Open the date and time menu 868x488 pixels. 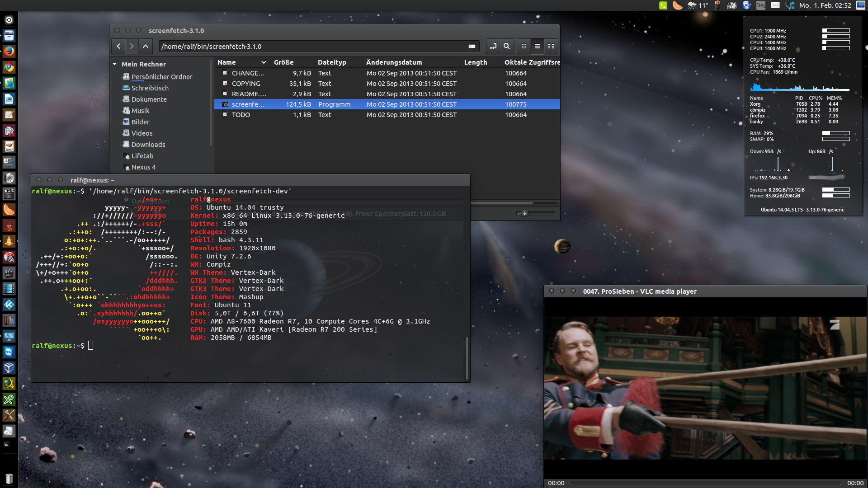825,5
